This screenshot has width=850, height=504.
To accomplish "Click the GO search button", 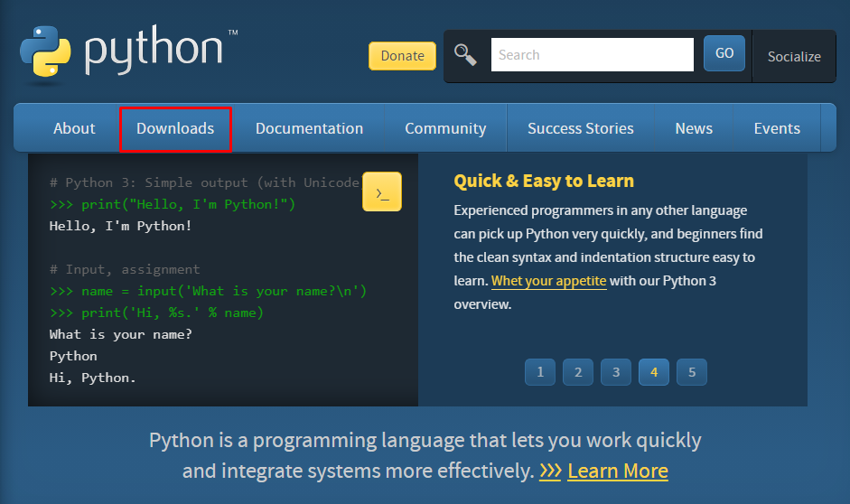I will (724, 53).
